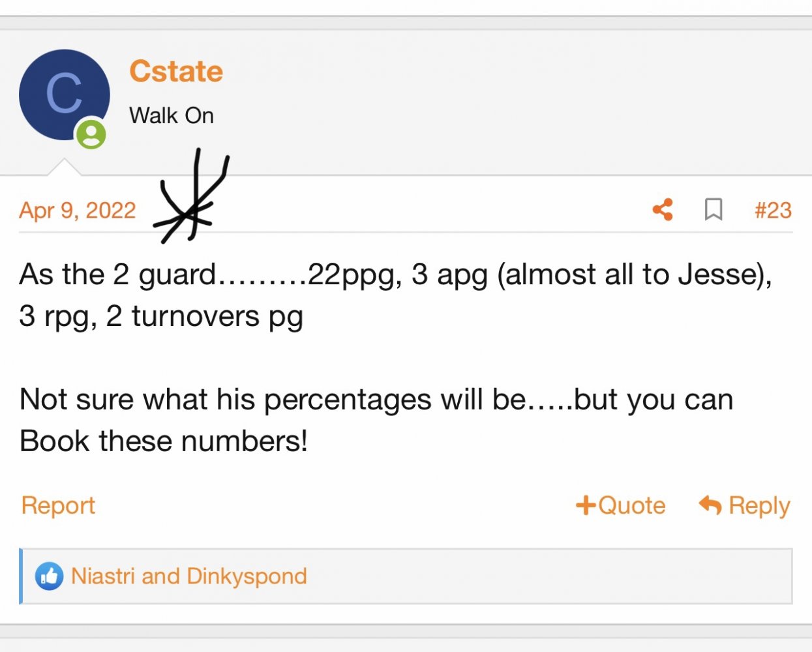Click empty space in the likes bar
Viewport: 812px width, 652px height.
(x=548, y=576)
